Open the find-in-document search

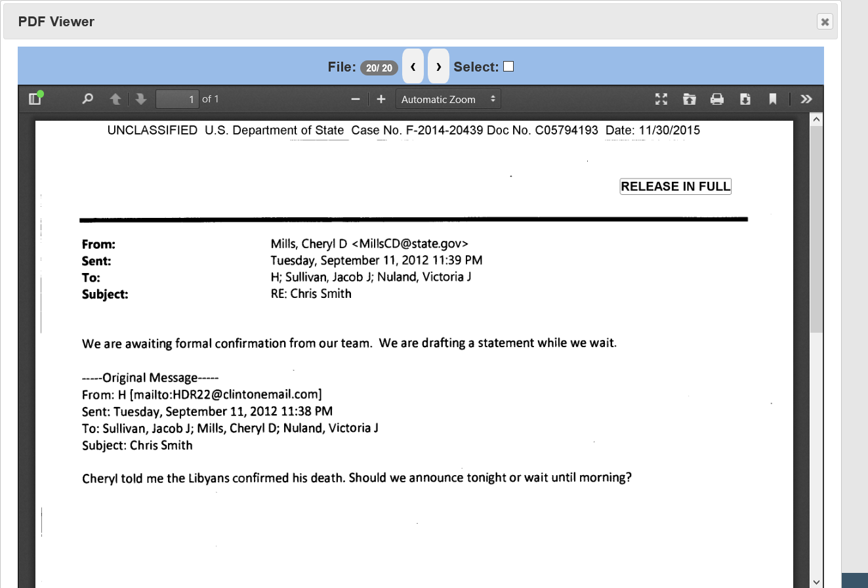click(87, 99)
